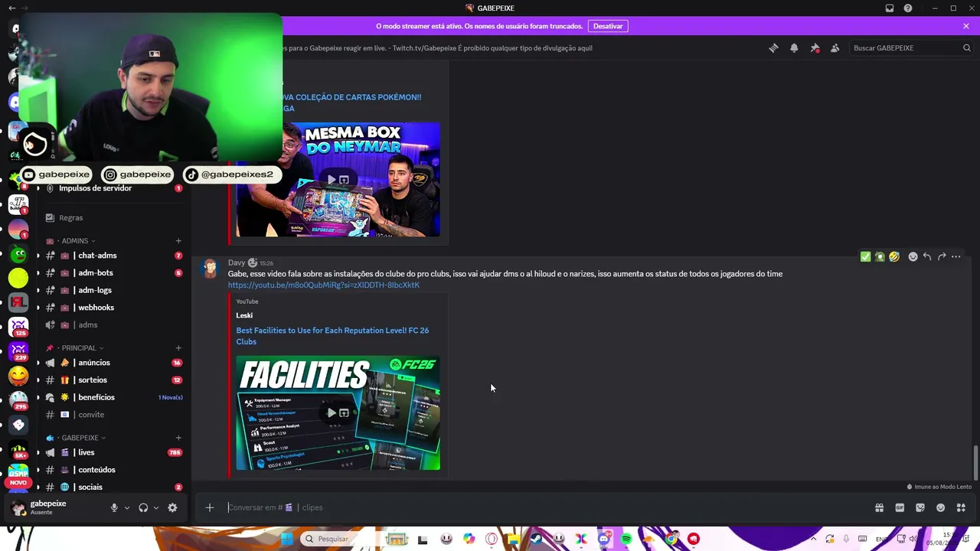
Task: Create channel in ADMINS category
Action: click(178, 241)
